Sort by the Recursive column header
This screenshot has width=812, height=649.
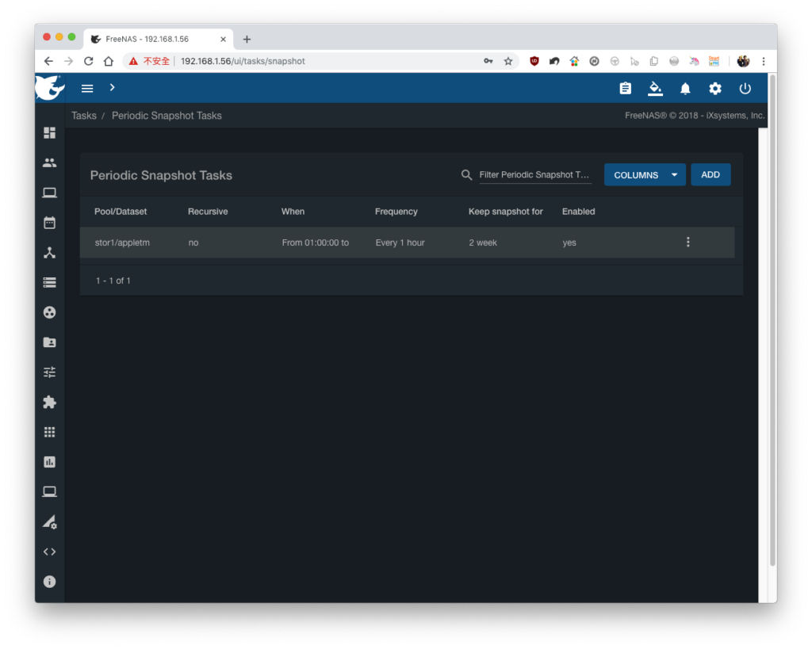click(208, 211)
